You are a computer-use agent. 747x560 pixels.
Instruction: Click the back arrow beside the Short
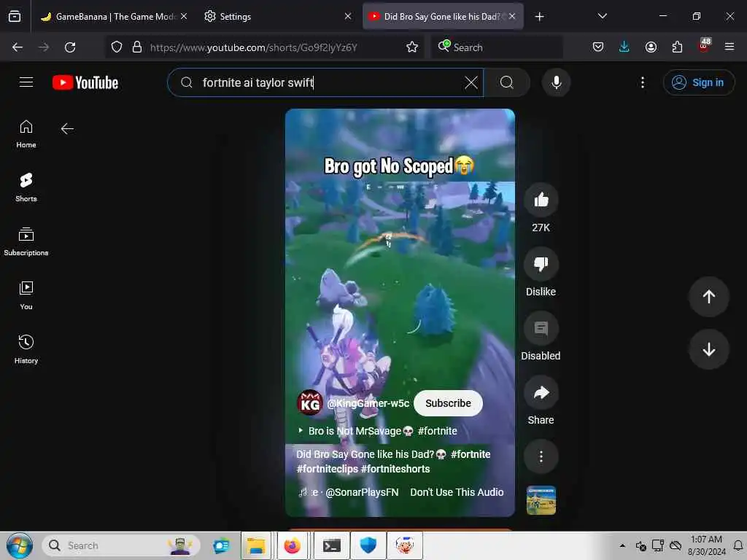[67, 128]
